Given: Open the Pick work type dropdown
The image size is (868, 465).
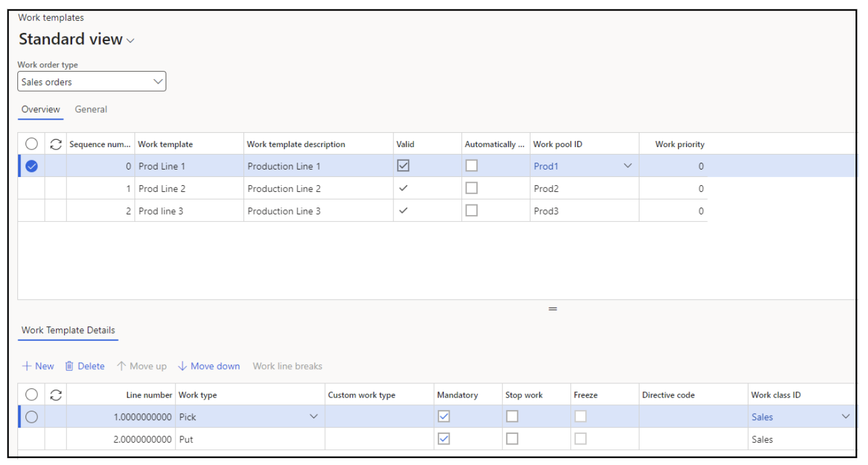Looking at the screenshot, I should coord(314,416).
